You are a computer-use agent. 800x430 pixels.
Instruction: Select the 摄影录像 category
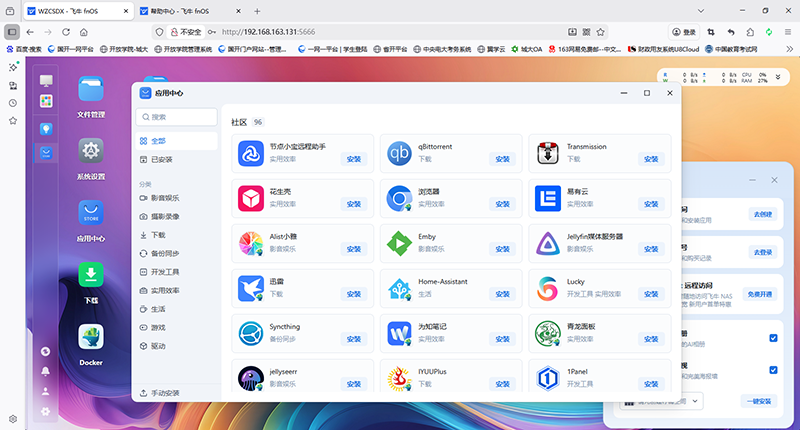[x=177, y=216]
